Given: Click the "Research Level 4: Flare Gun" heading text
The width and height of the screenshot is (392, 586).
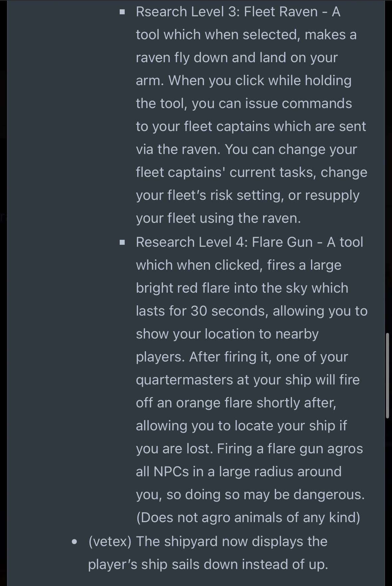Looking at the screenshot, I should pos(224,242).
